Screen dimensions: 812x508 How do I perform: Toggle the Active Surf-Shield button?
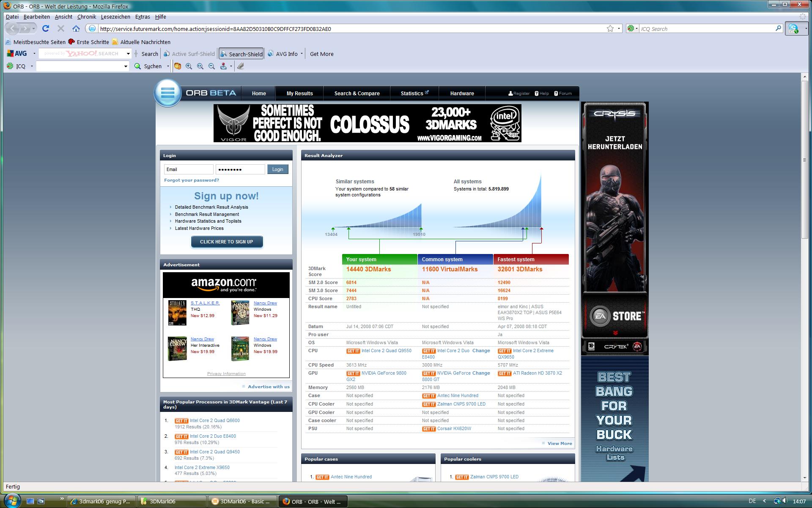pos(189,54)
